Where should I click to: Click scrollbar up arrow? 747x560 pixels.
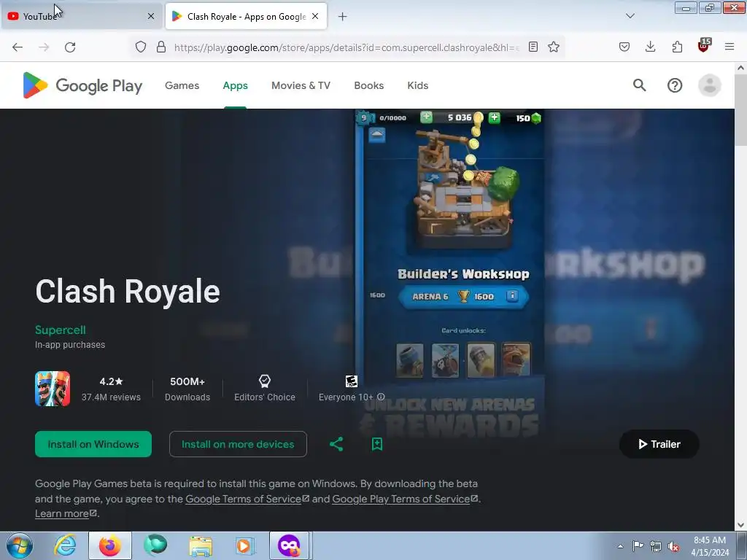[x=740, y=68]
